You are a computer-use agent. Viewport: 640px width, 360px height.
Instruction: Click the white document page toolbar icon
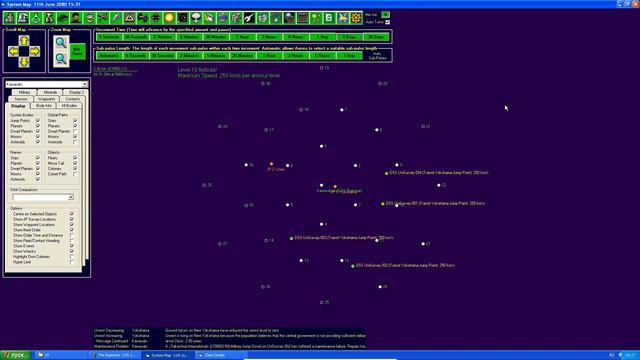point(329,18)
